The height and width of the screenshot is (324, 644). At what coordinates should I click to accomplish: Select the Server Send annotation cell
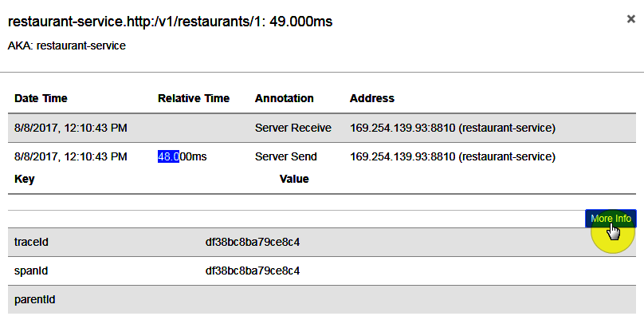(x=285, y=156)
